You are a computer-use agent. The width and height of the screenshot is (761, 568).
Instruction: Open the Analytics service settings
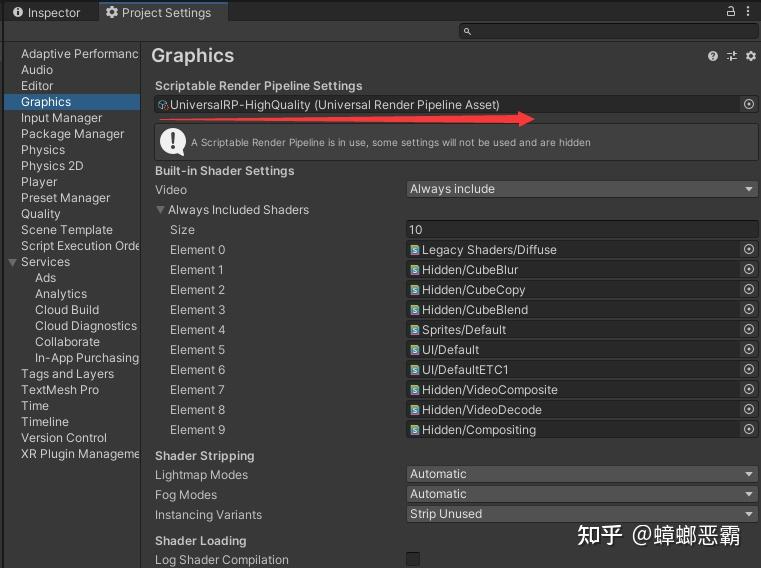(x=61, y=294)
